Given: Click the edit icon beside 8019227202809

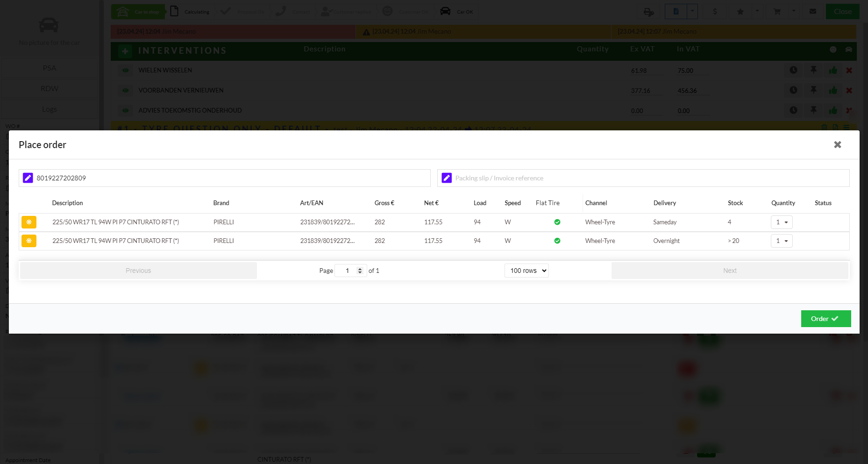Looking at the screenshot, I should [28, 178].
